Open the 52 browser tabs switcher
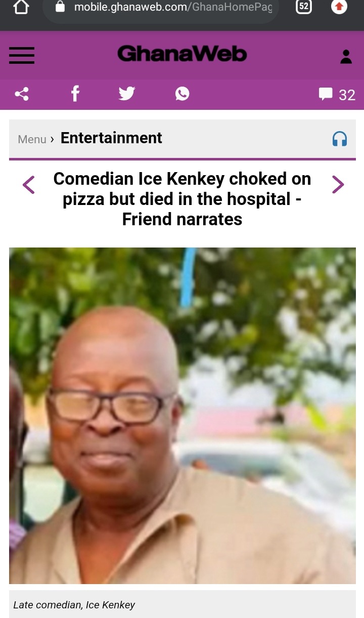 pos(303,7)
